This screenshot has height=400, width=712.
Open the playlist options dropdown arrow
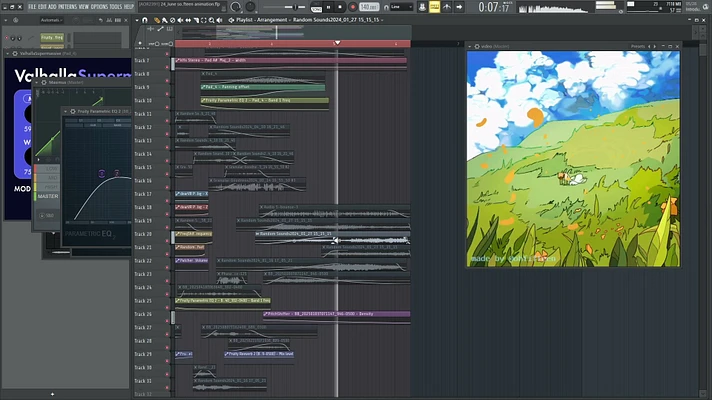[x=137, y=20]
